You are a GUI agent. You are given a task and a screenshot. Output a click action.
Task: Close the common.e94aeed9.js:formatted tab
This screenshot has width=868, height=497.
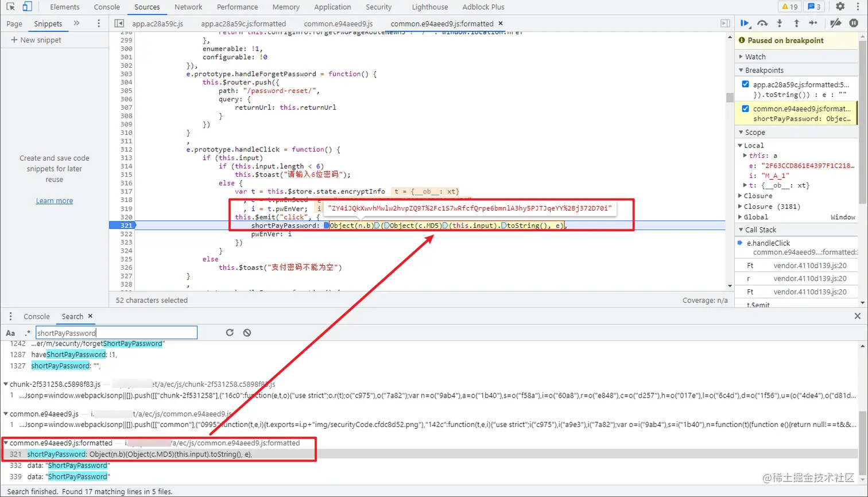point(501,24)
